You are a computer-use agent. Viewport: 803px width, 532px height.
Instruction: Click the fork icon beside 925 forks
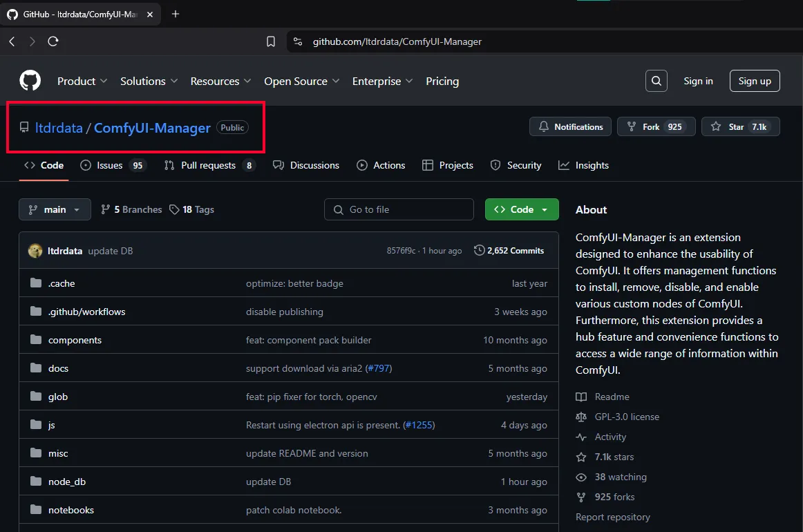pyautogui.click(x=580, y=497)
